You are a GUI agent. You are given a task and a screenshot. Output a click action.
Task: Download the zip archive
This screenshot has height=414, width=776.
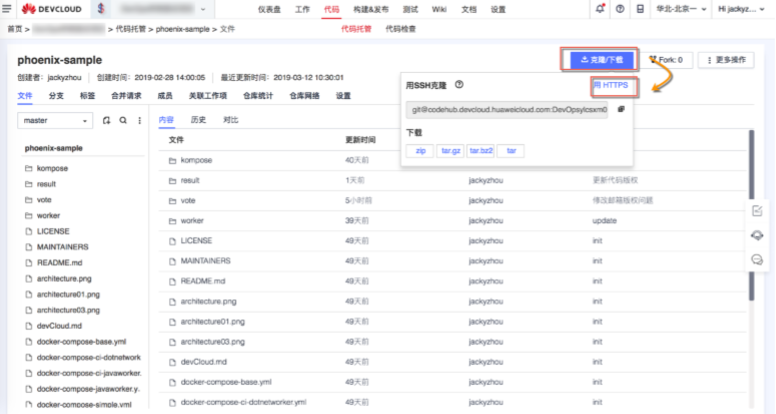point(420,151)
